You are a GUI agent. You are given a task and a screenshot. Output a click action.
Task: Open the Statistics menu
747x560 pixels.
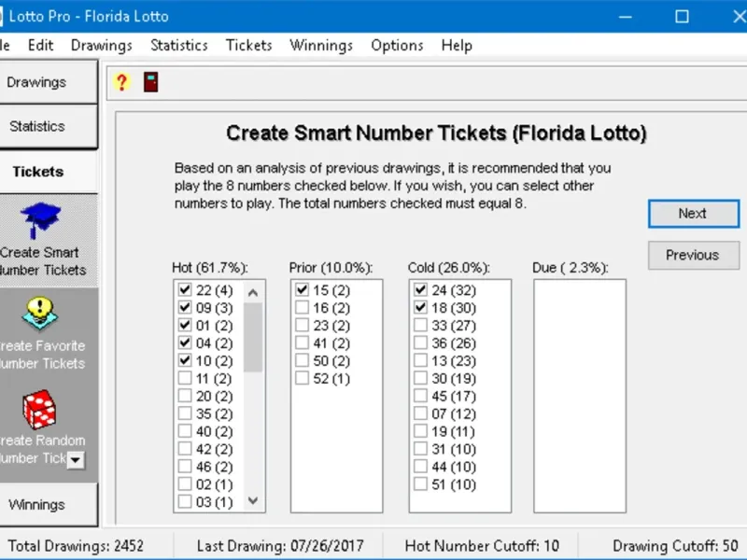pos(179,45)
